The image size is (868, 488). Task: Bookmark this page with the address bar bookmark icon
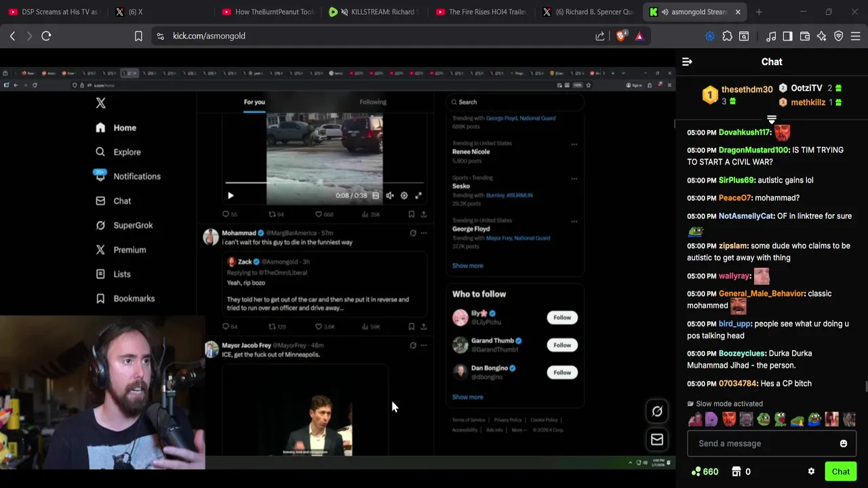pos(138,36)
